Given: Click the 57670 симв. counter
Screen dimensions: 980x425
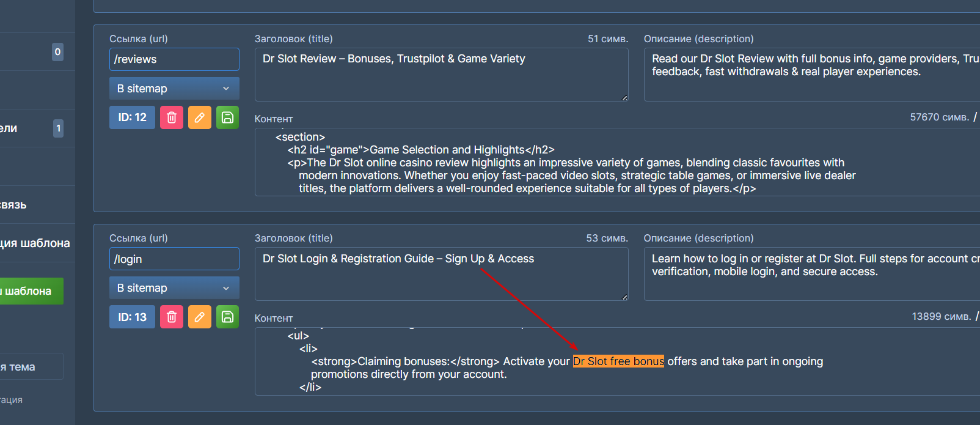Looking at the screenshot, I should (x=939, y=117).
